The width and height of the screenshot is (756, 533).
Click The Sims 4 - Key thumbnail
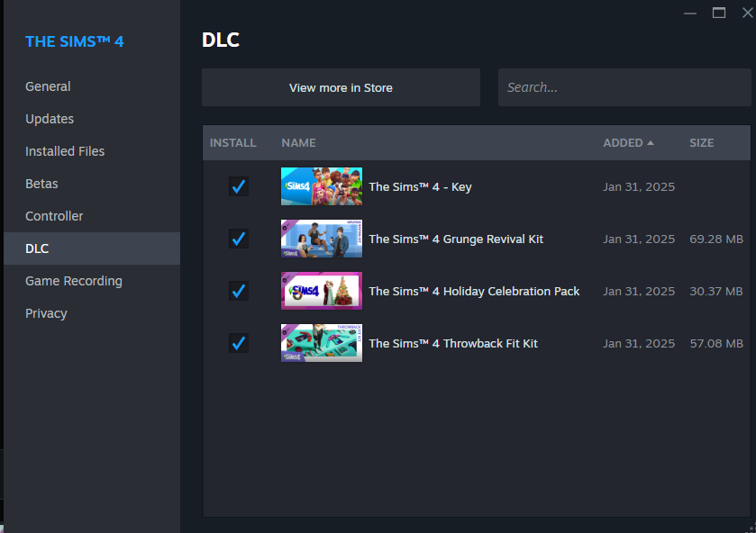point(322,186)
